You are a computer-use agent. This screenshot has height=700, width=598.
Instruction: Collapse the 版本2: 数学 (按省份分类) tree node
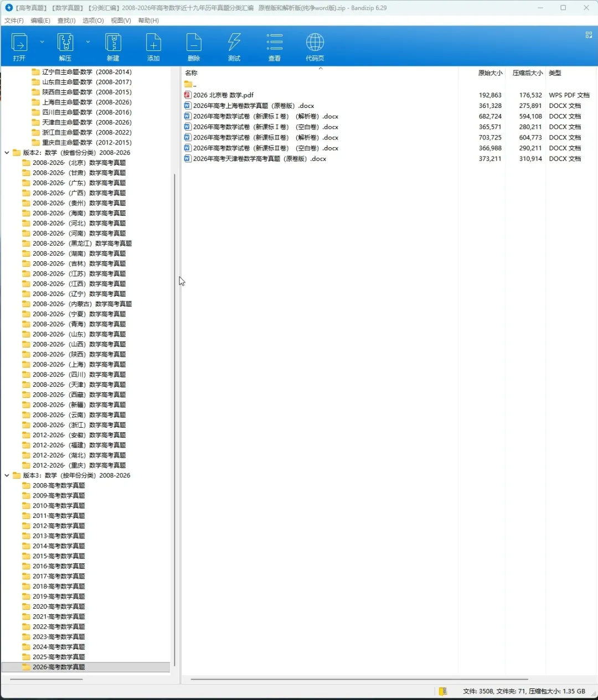click(x=7, y=153)
